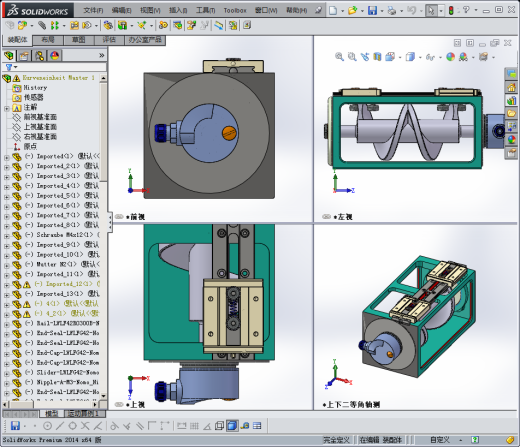This screenshot has height=447, width=520.
Task: Open the DisplayManager color ball tab
Action: point(55,55)
